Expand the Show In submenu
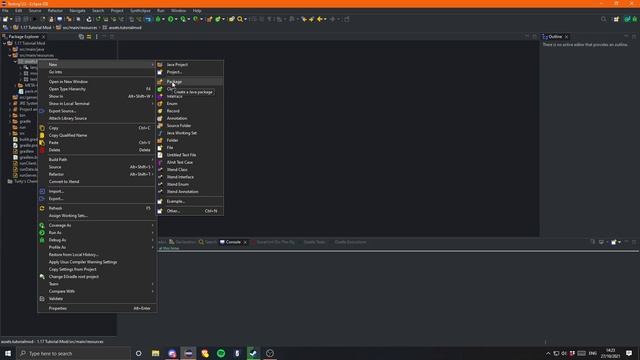The width and height of the screenshot is (640, 360). tap(153, 96)
